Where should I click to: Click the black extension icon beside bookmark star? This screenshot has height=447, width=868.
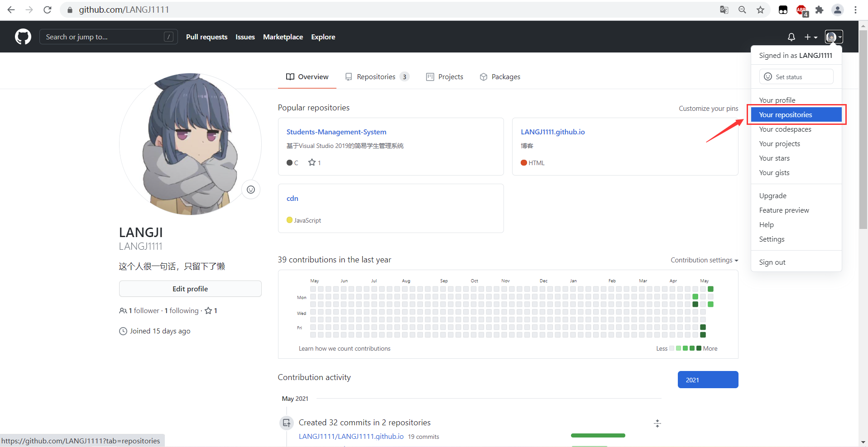click(783, 10)
